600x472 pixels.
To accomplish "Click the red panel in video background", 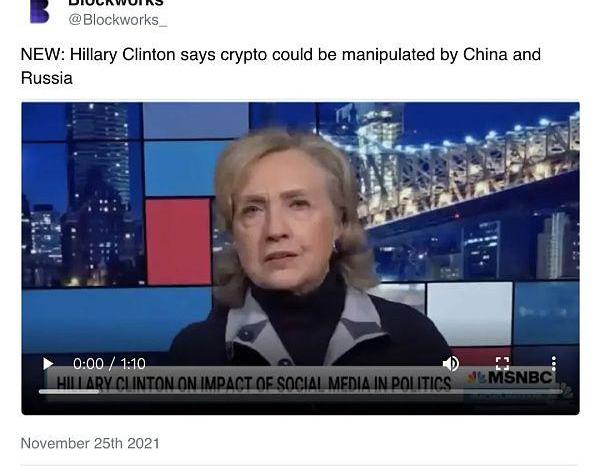I will pyautogui.click(x=178, y=242).
